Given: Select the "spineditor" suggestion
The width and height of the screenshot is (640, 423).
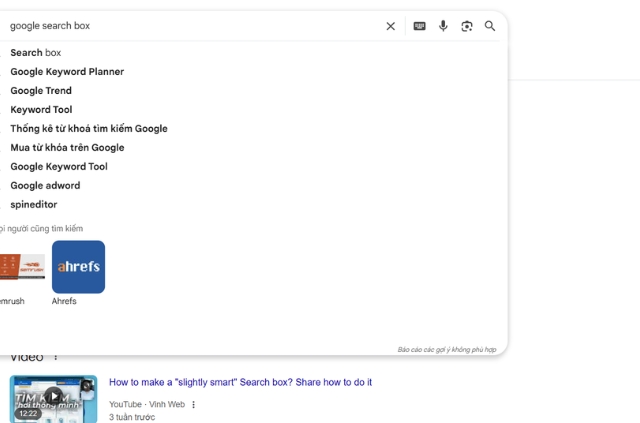Looking at the screenshot, I should click(x=34, y=205).
